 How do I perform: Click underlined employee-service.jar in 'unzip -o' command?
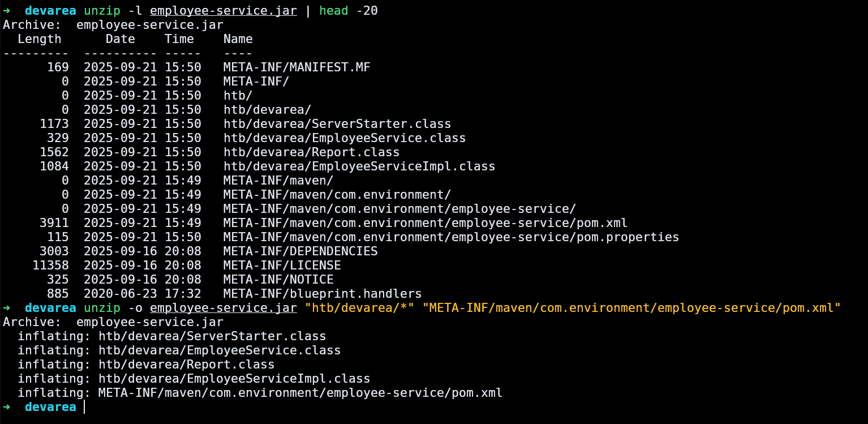pyautogui.click(x=224, y=308)
